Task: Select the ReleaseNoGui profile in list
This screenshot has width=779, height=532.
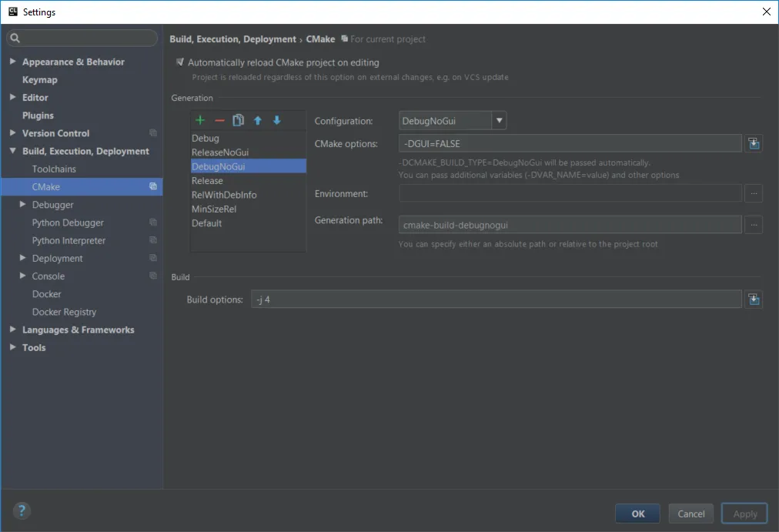Action: tap(248, 152)
